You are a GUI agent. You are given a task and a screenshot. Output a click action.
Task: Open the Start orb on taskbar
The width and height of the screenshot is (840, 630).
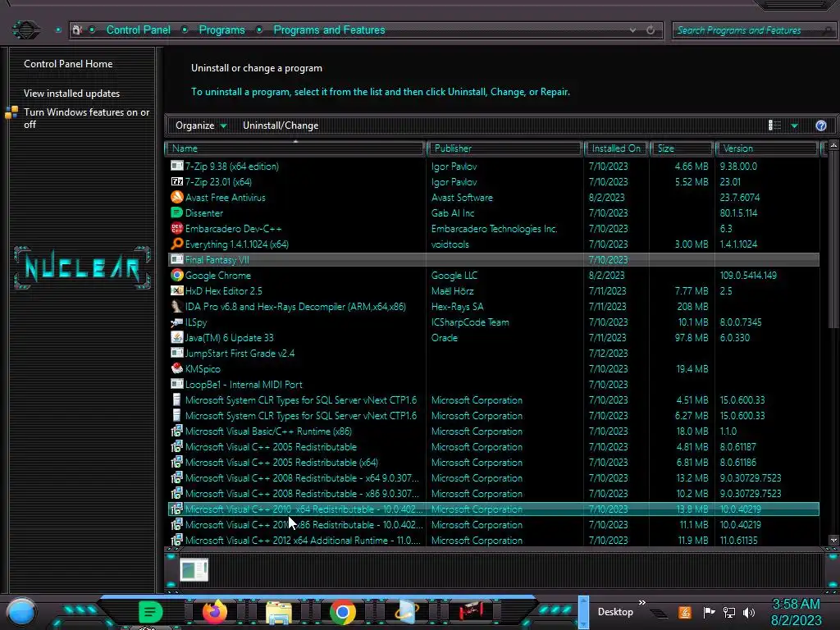pyautogui.click(x=21, y=611)
